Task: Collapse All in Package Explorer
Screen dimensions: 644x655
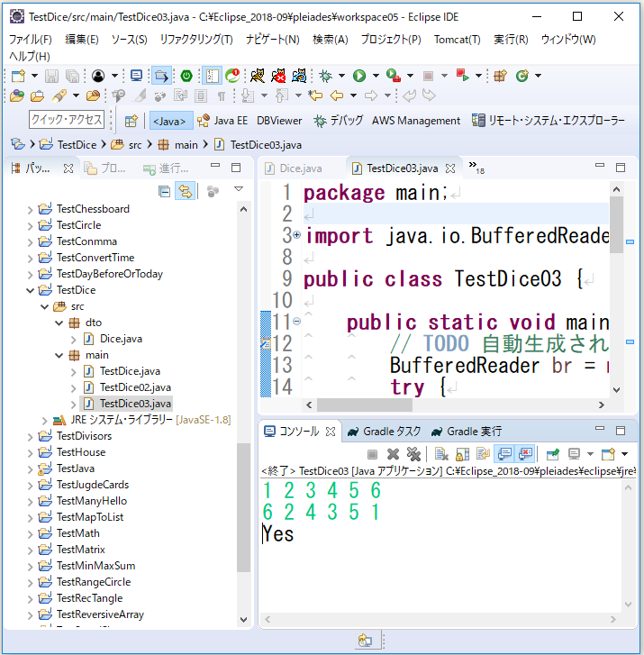Action: point(165,191)
